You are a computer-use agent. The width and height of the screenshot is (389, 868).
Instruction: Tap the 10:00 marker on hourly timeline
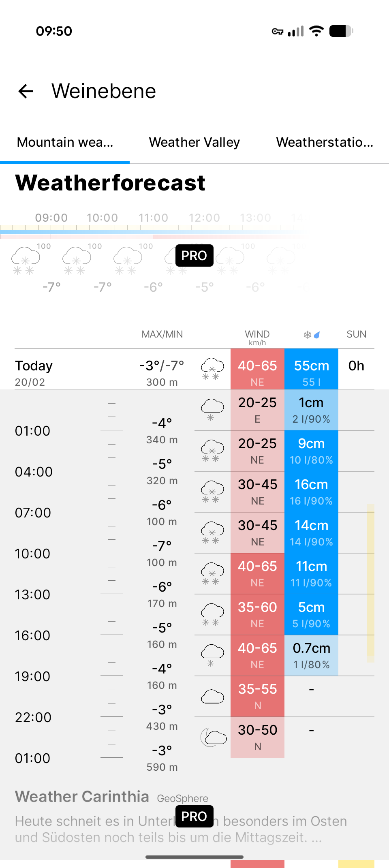(102, 218)
